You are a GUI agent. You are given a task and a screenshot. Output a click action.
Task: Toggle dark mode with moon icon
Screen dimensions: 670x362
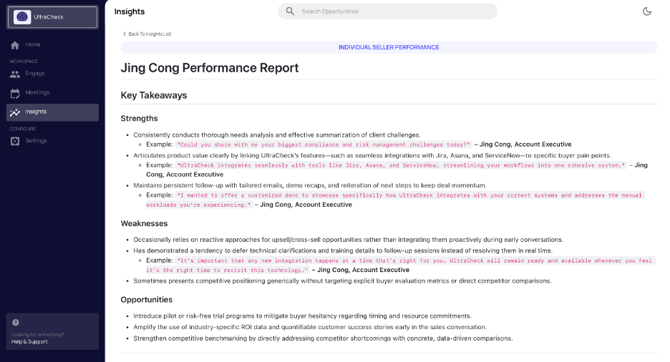[x=647, y=12]
